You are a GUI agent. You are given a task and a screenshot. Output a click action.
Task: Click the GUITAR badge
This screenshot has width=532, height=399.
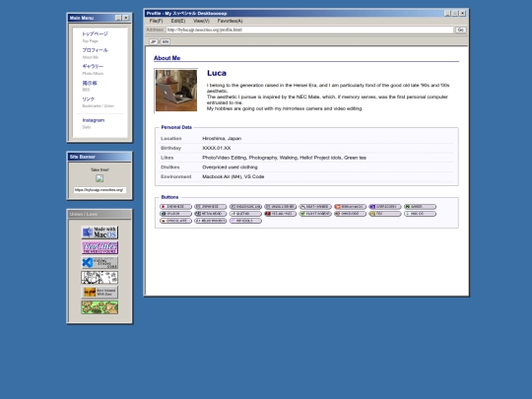(245, 214)
